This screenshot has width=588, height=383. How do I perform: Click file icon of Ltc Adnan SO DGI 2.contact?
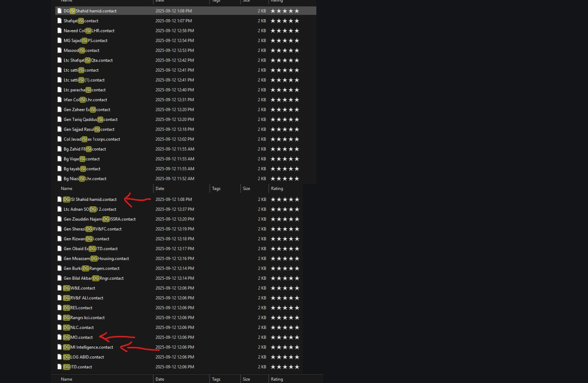(x=59, y=209)
